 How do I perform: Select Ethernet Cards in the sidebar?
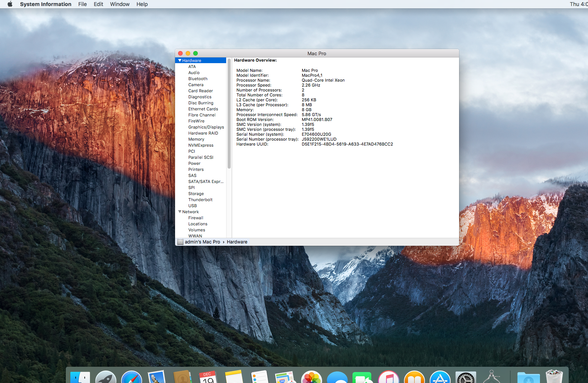(203, 109)
